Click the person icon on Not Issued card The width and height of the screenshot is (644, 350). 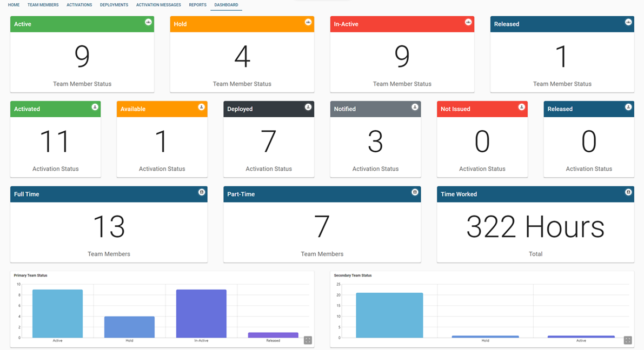click(x=522, y=107)
